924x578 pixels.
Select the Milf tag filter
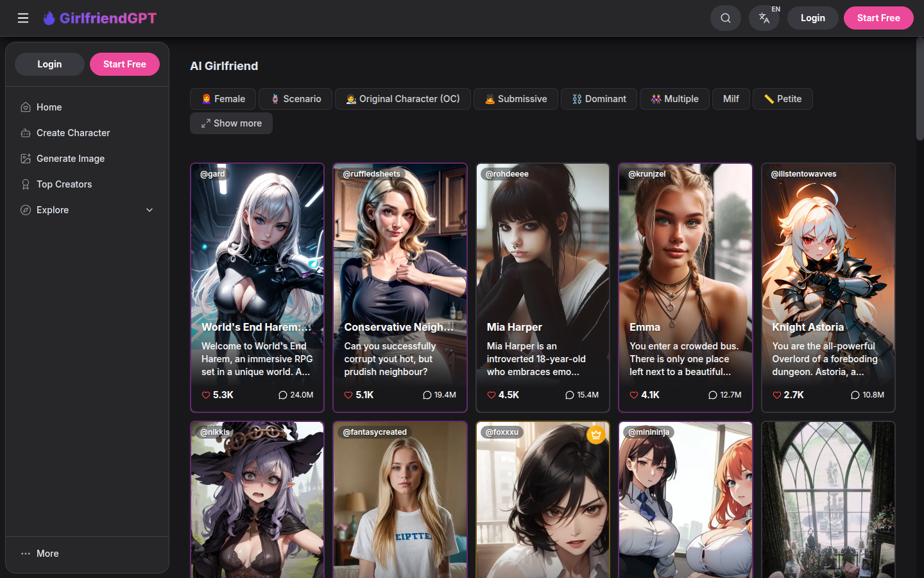tap(731, 99)
